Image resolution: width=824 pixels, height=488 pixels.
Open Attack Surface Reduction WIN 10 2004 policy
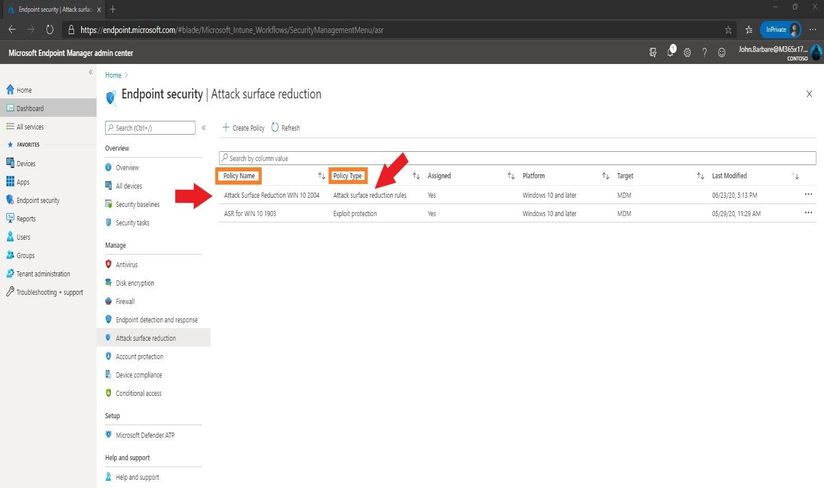(x=272, y=195)
